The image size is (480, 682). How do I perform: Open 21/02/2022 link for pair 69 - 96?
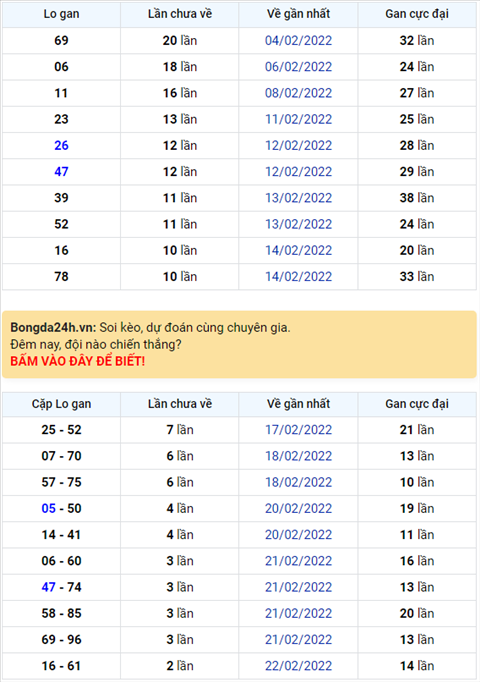coord(298,639)
